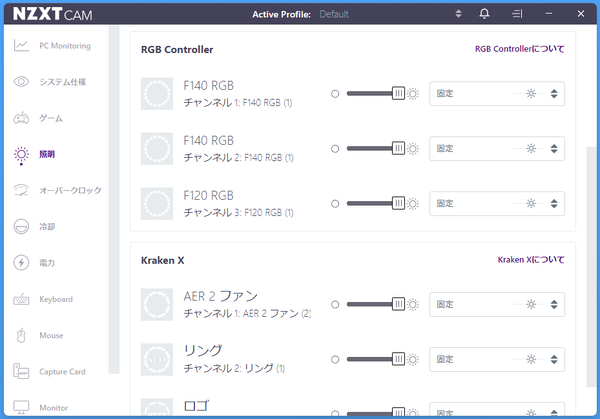
Task: Set リング brightness to minimum icon
Action: pos(335,359)
